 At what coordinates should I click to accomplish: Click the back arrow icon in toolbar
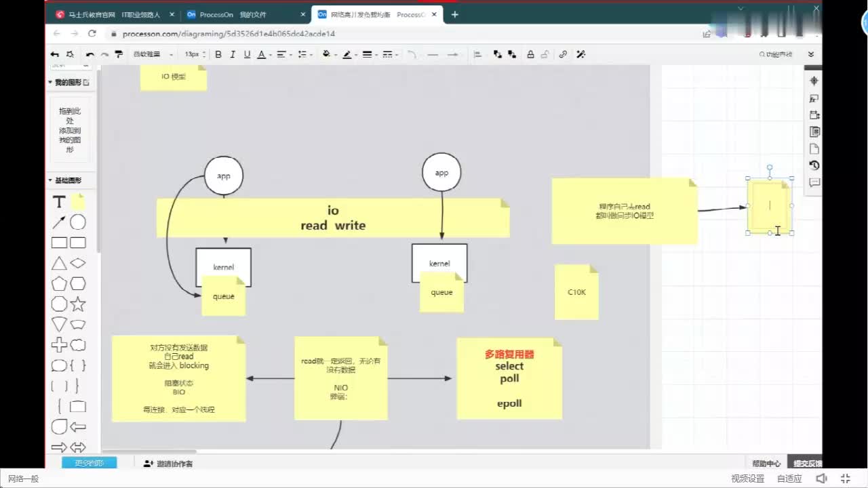pos(55,54)
